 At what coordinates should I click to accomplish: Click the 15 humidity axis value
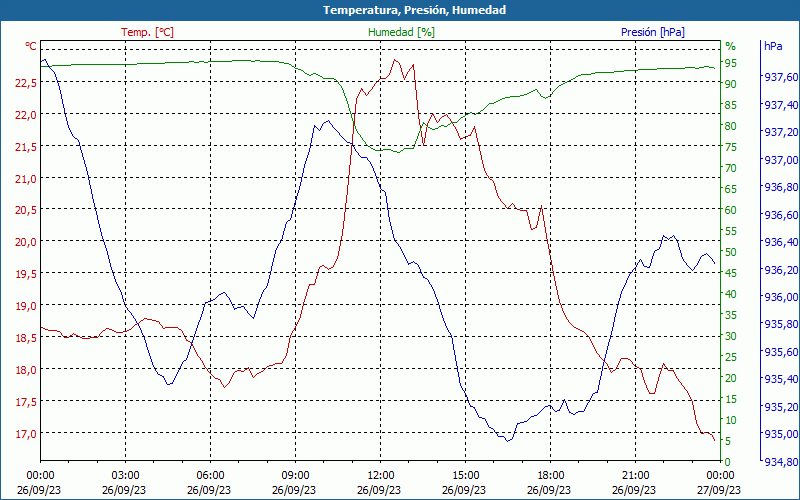[731, 399]
